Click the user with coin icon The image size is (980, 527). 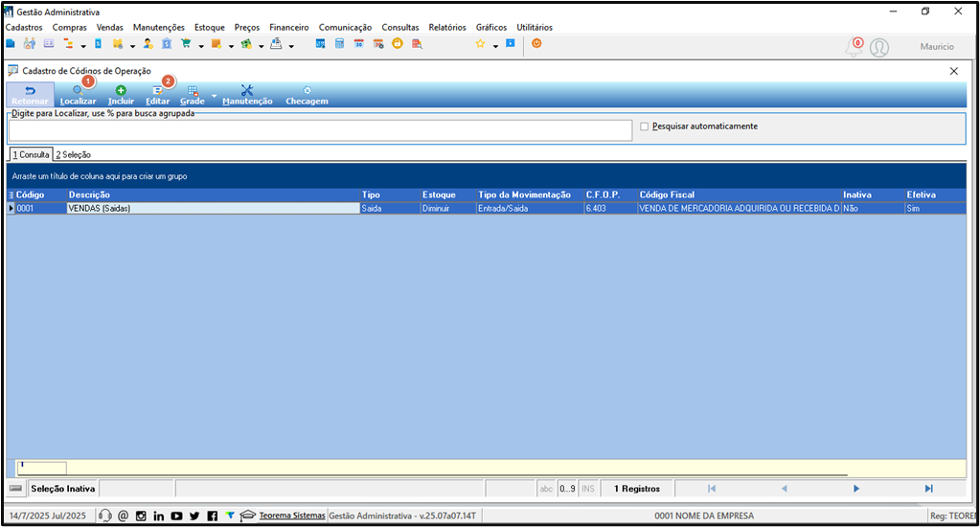click(x=148, y=43)
